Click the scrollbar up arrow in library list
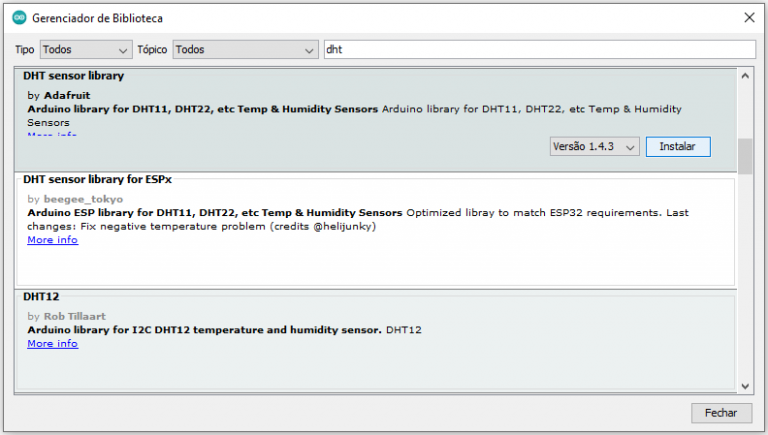This screenshot has width=768, height=435. [745, 75]
